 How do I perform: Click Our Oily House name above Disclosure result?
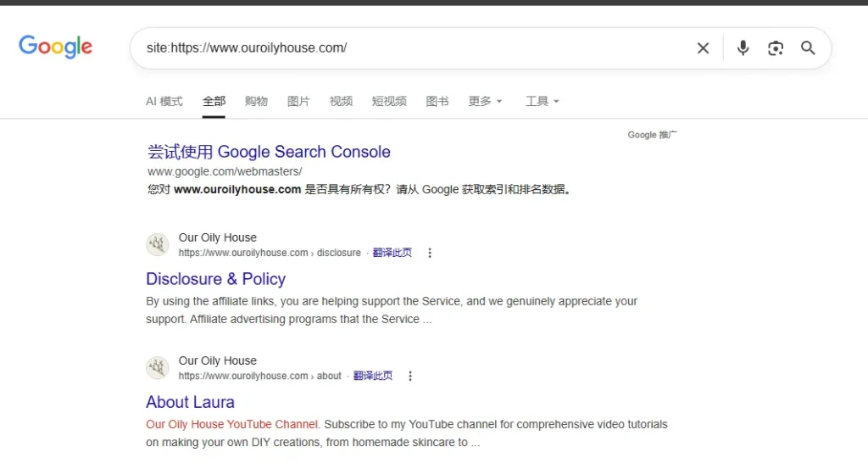coord(218,237)
